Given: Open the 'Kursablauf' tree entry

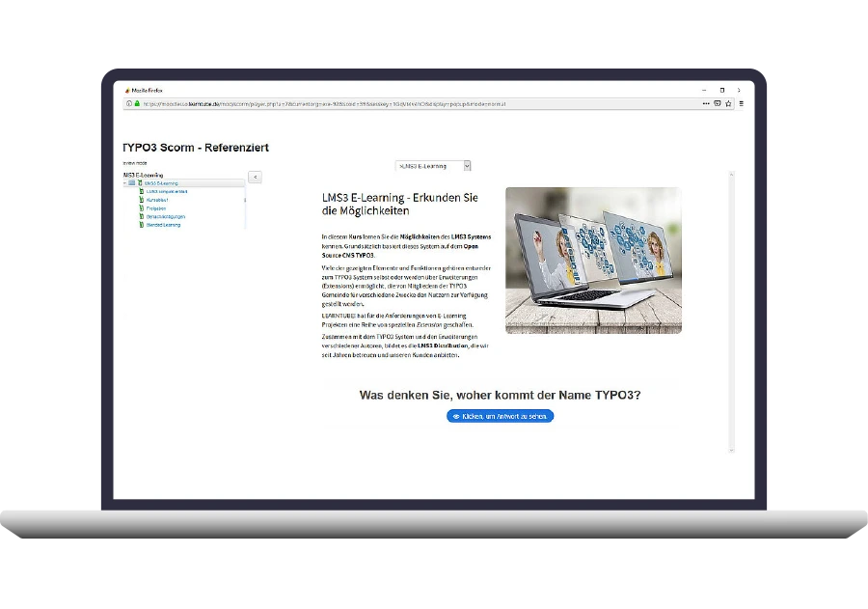Looking at the screenshot, I should [x=158, y=200].
